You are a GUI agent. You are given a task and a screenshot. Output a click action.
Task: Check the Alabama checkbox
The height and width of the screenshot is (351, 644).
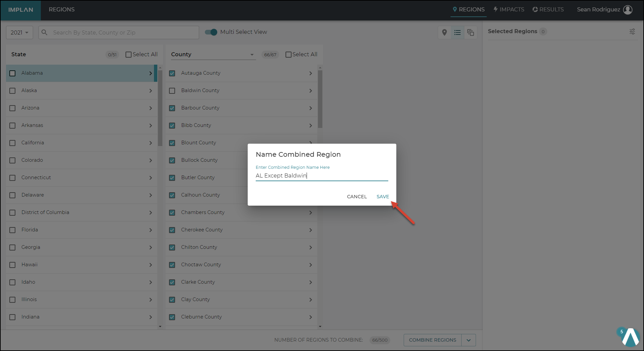click(12, 73)
